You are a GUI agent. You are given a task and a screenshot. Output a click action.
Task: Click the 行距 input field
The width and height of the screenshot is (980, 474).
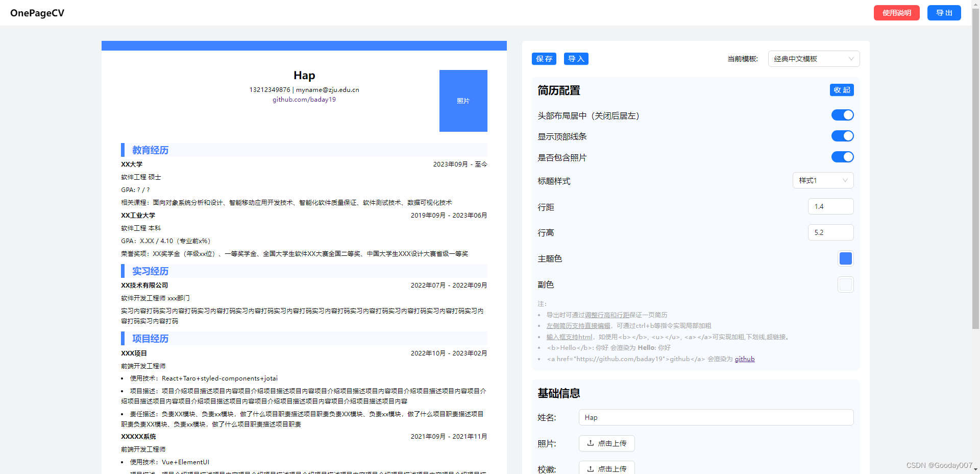pos(830,206)
